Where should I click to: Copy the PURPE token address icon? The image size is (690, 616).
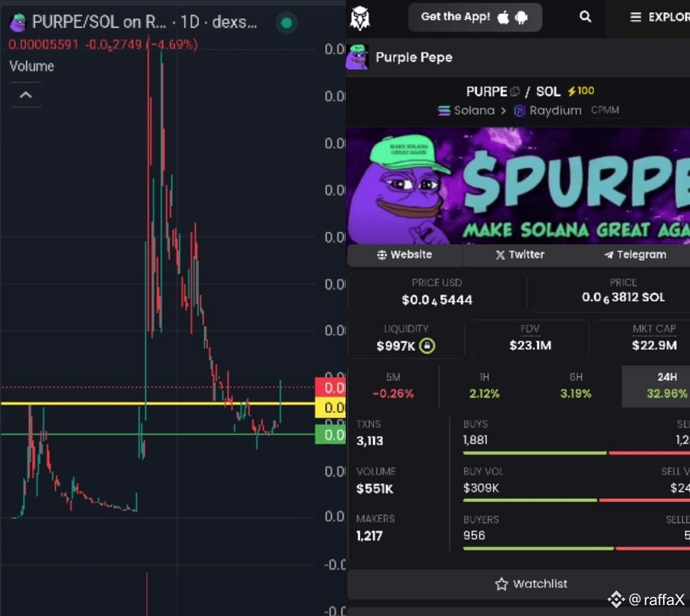pos(515,91)
